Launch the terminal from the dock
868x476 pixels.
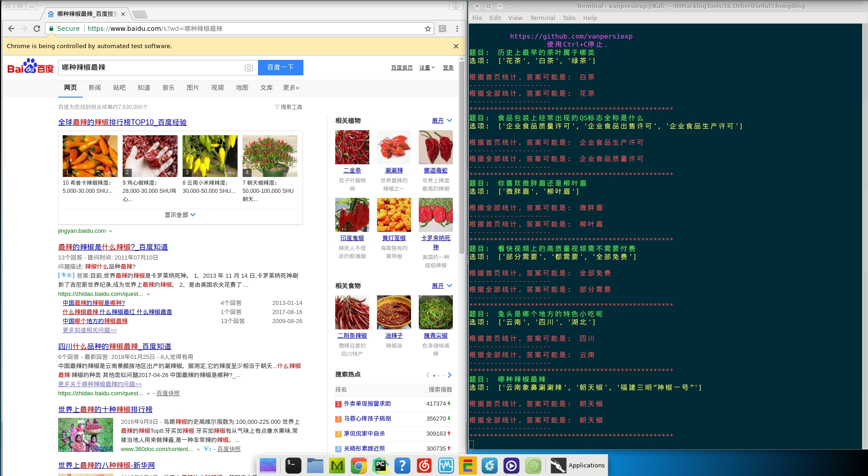coord(293,466)
